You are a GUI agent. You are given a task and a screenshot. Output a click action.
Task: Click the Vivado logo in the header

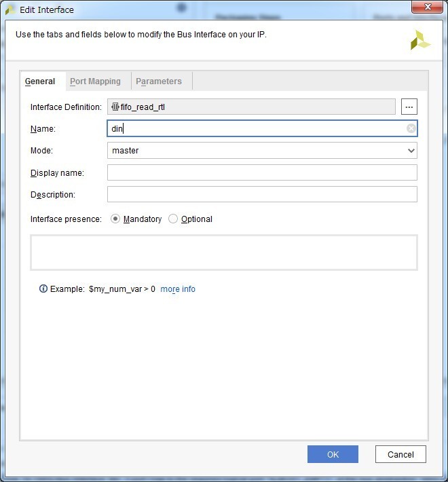pos(420,39)
